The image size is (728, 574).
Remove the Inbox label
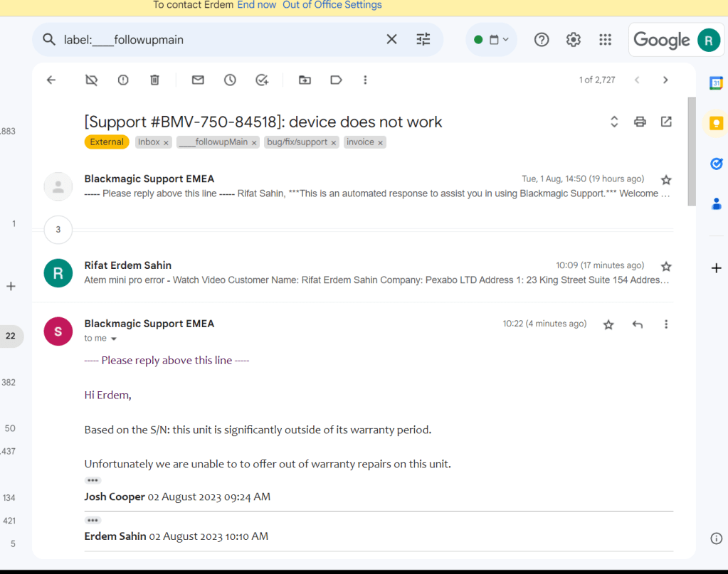[166, 143]
